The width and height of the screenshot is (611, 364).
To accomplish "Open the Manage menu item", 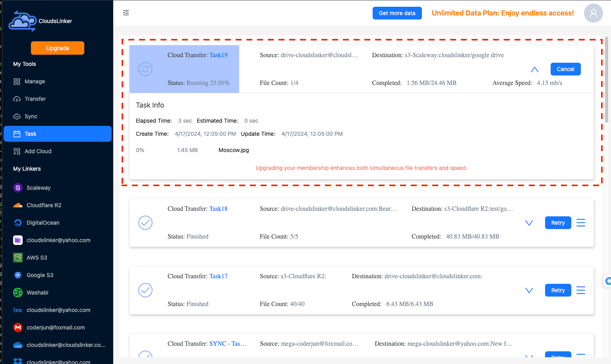I will (58, 81).
